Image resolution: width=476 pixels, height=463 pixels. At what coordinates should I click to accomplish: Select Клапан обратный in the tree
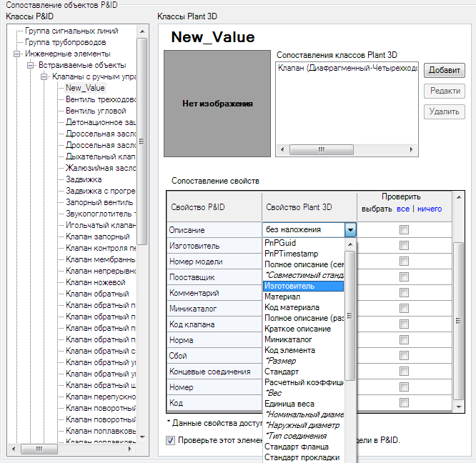[97, 294]
